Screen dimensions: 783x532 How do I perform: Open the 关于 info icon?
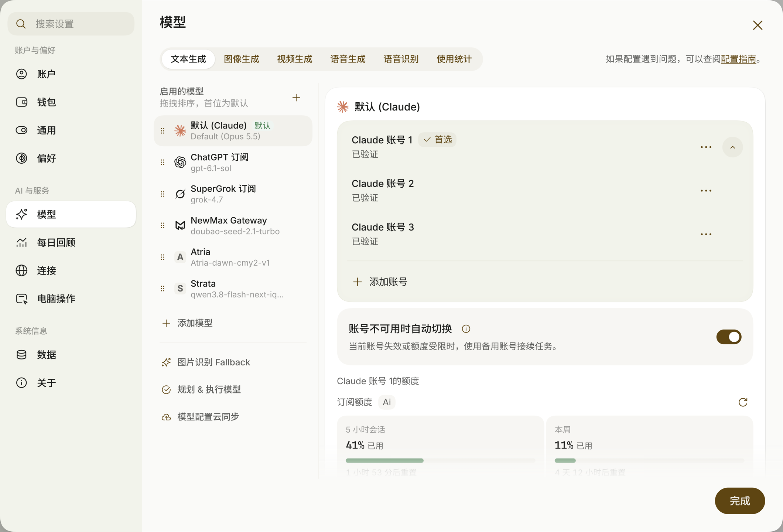click(21, 383)
